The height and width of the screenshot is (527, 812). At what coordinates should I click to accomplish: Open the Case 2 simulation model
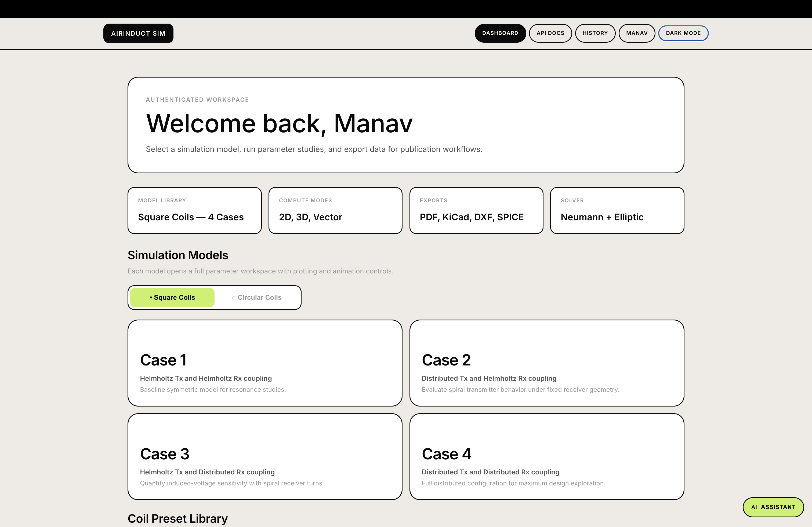546,363
